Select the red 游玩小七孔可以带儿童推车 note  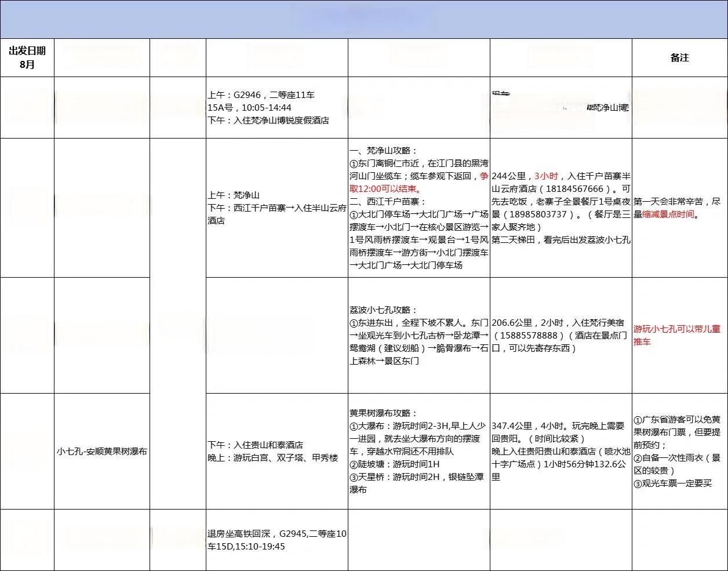[x=677, y=335]
